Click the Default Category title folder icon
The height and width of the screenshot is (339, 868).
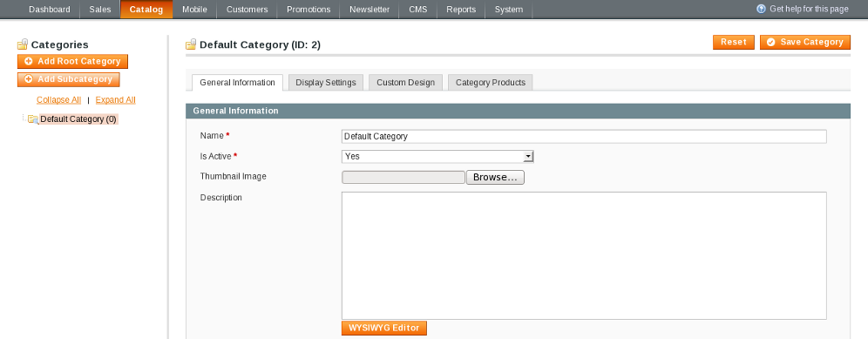pos(191,44)
